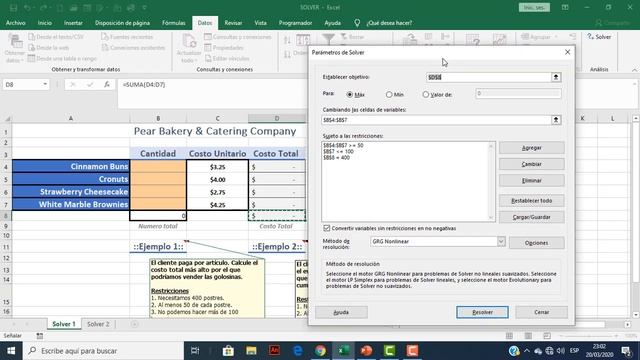Image resolution: width=640 pixels, height=360 pixels.
Task: Click the Filter funnel icon in ribbon
Action: point(328,39)
